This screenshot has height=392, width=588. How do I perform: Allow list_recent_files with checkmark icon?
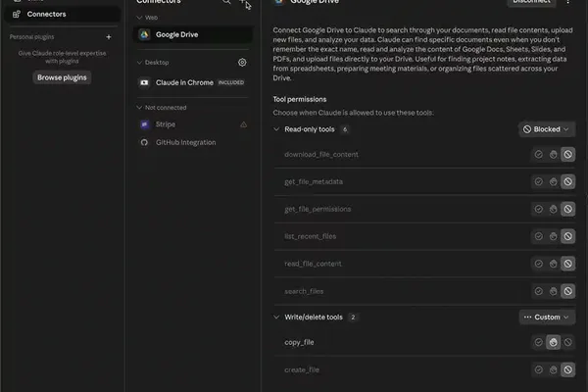tap(538, 236)
